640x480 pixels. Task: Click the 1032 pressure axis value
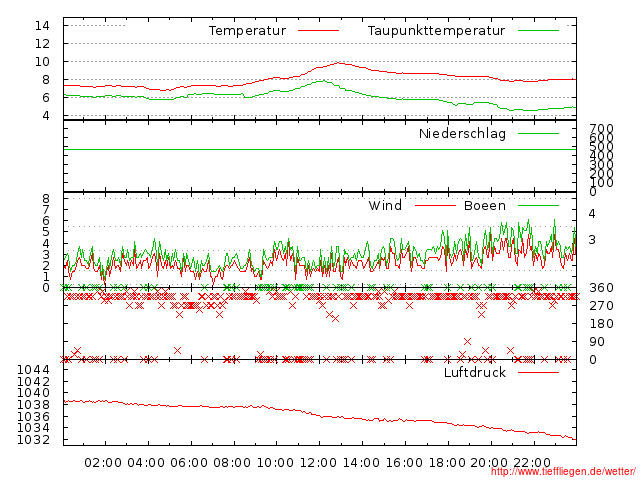pyautogui.click(x=33, y=440)
